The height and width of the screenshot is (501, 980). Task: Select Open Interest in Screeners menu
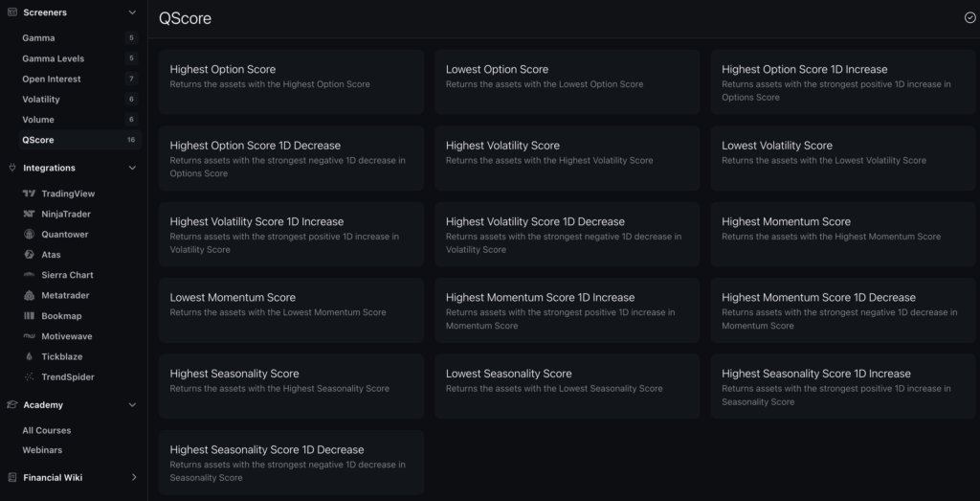point(52,79)
